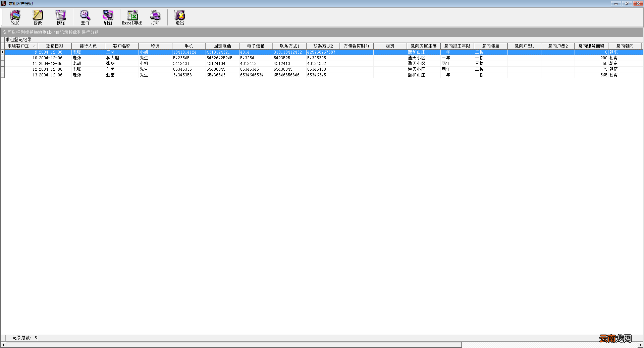The image size is (644, 348).
Task: Click the 意向竣工年限 column header
Action: pos(457,46)
